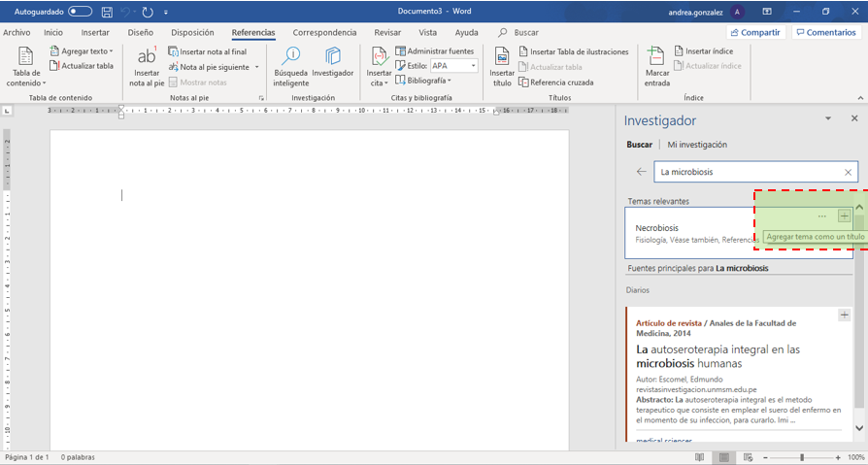This screenshot has width=868, height=465.
Task: Click Insertar Tabla de ilustraciones
Action: pos(574,51)
